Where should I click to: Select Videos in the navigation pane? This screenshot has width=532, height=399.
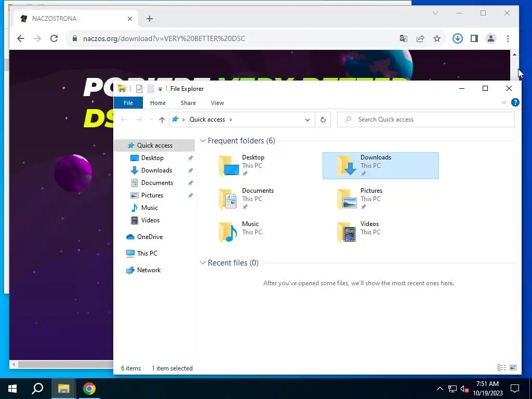150,220
